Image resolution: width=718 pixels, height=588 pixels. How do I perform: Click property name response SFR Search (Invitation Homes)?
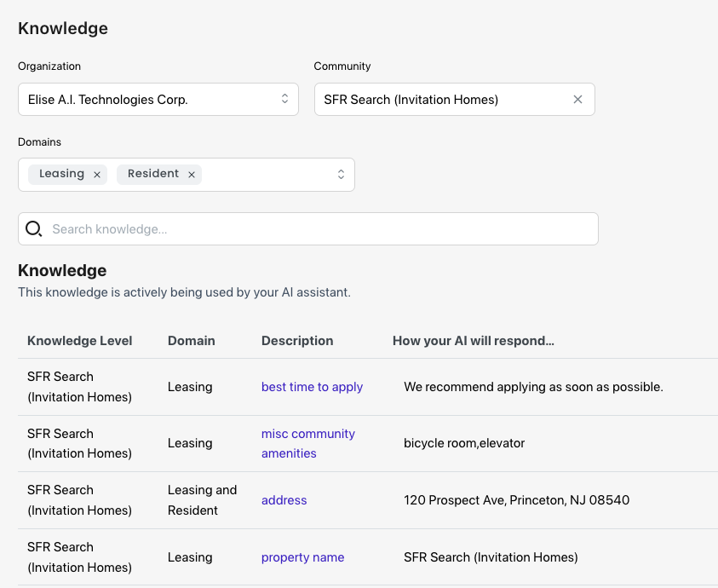click(x=491, y=557)
